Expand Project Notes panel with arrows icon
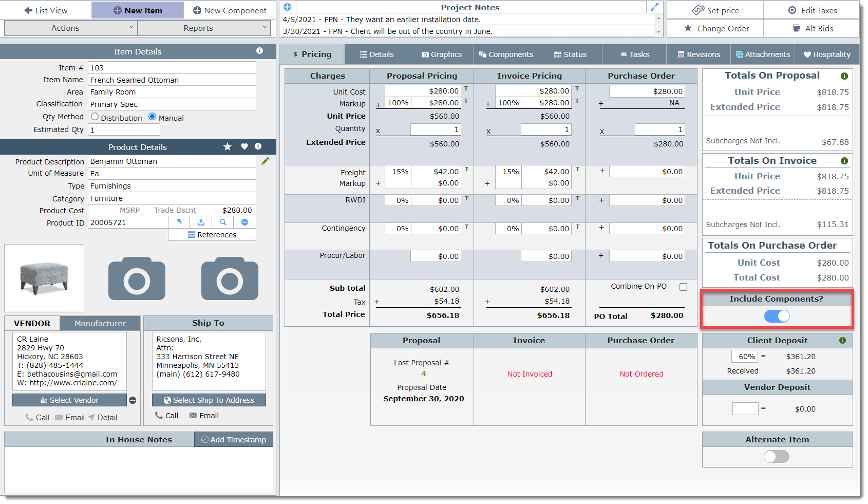868x504 pixels. (x=654, y=7)
